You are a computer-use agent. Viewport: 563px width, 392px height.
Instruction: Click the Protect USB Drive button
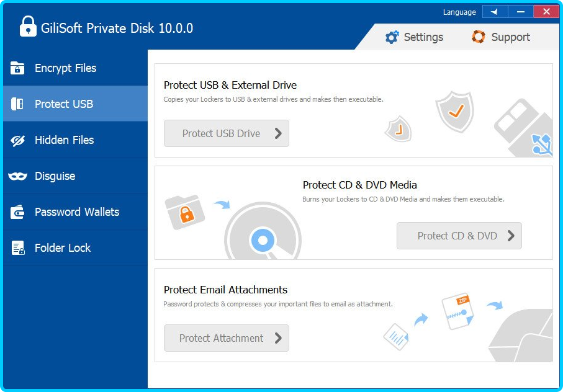point(227,133)
